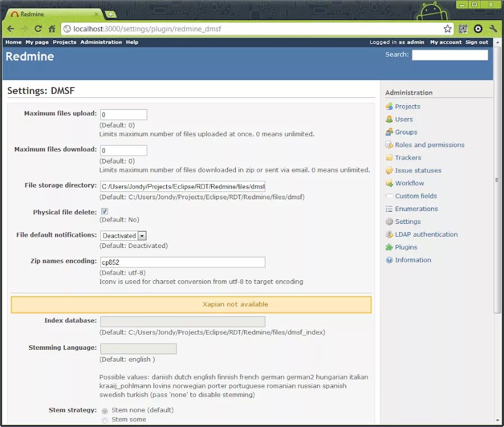Click the Workflow icon in sidebar
The image size is (504, 427).
389,183
